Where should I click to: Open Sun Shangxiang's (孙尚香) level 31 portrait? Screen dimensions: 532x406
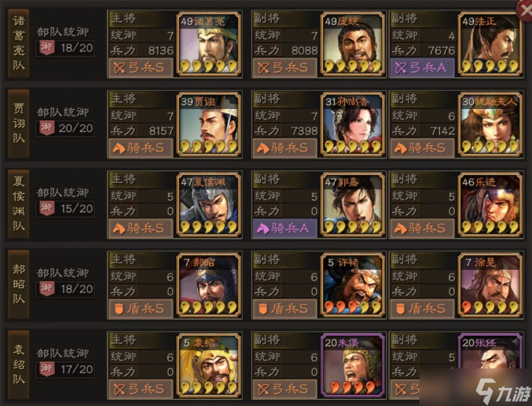[353, 125]
